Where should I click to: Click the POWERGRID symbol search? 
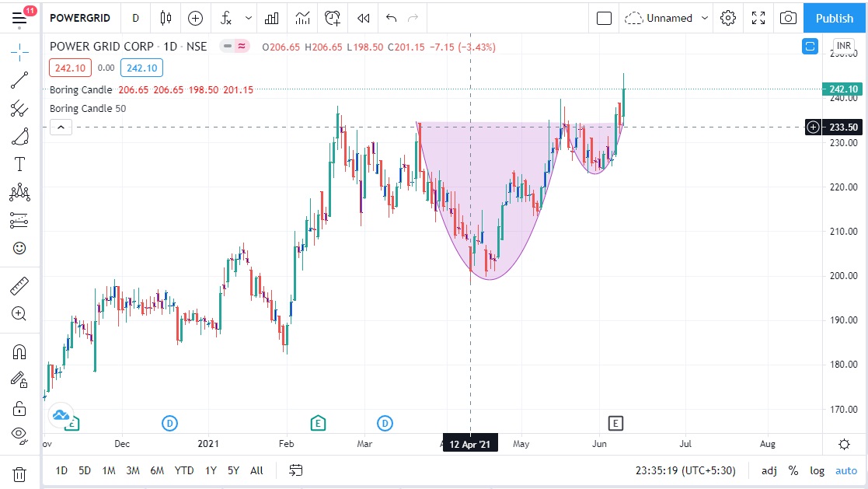click(80, 18)
